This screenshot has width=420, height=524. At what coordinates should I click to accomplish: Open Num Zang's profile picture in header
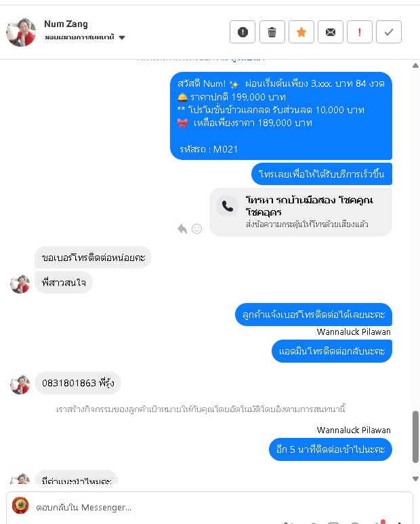pyautogui.click(x=21, y=32)
